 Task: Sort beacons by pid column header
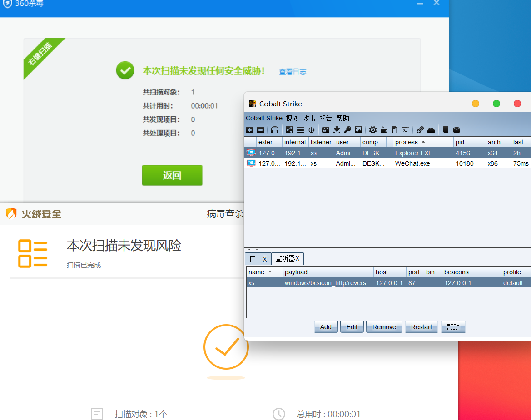[x=469, y=142]
